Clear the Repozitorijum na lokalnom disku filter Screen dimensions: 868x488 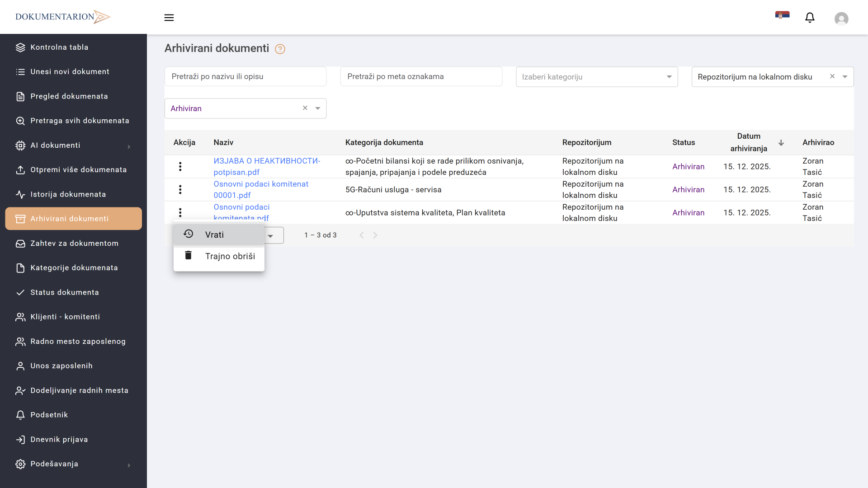[832, 76]
